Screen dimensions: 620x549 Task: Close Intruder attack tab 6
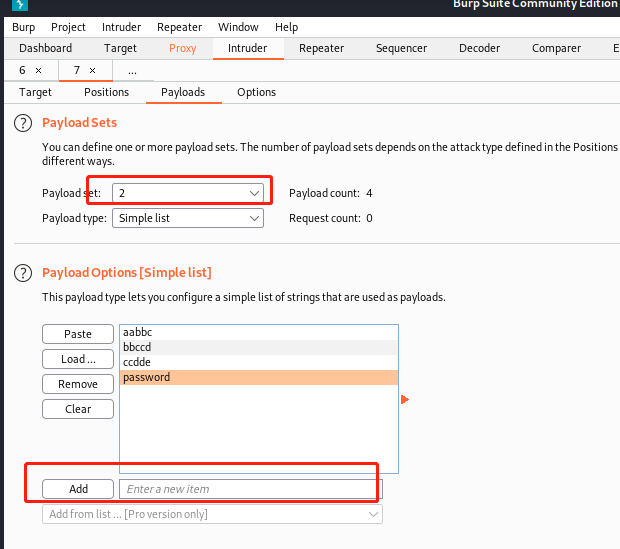(x=38, y=70)
